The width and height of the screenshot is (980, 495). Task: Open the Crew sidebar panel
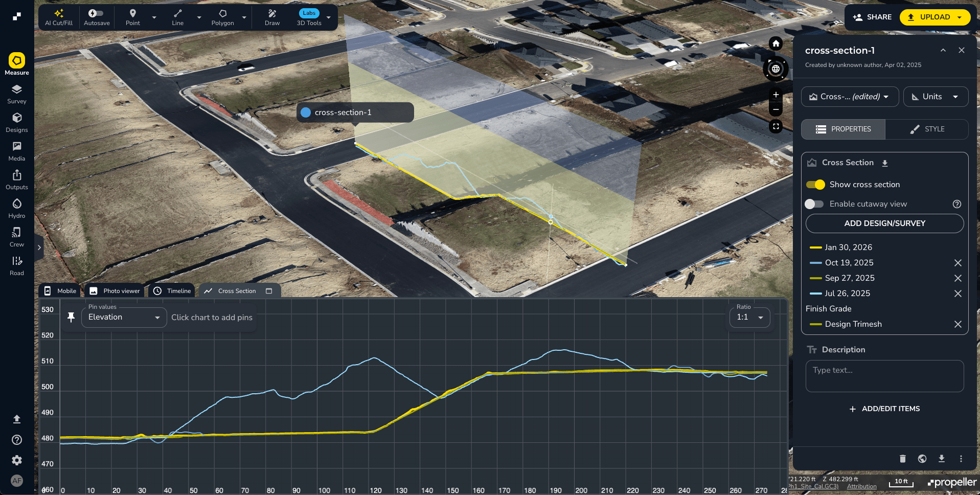[17, 237]
